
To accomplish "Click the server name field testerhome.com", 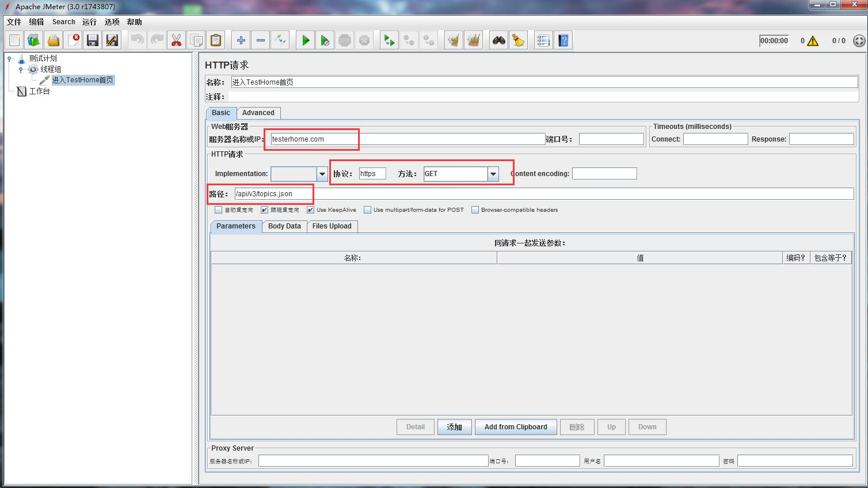I will point(408,139).
